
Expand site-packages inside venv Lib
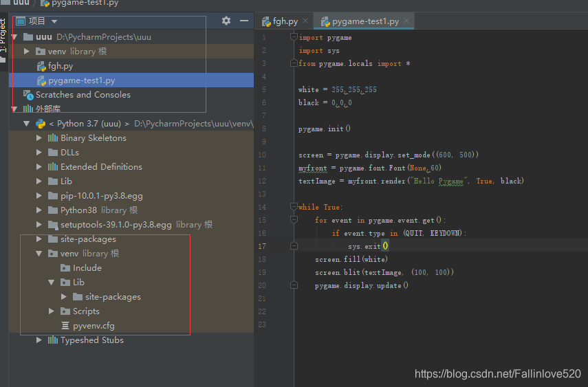point(64,297)
